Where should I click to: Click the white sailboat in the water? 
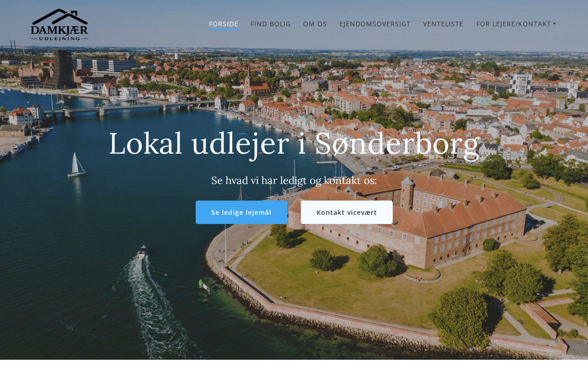76,165
